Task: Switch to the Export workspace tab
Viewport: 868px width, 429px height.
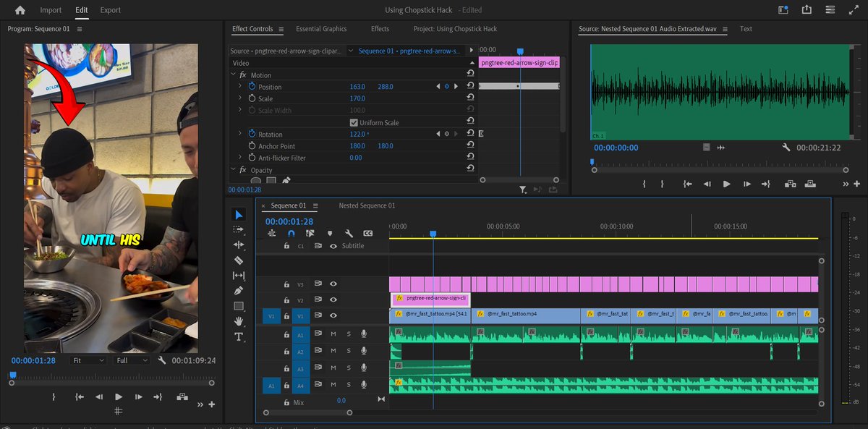Action: point(111,10)
